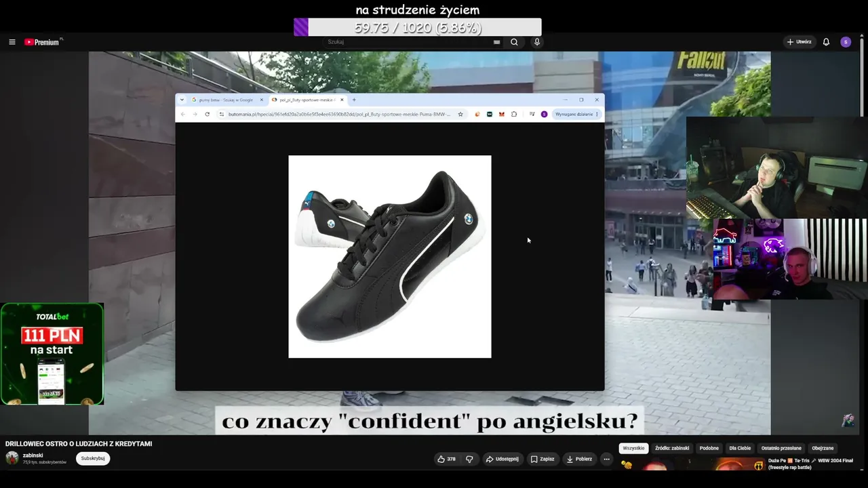Bookmark this page with the star icon
This screenshot has height=488, width=868.
click(460, 114)
